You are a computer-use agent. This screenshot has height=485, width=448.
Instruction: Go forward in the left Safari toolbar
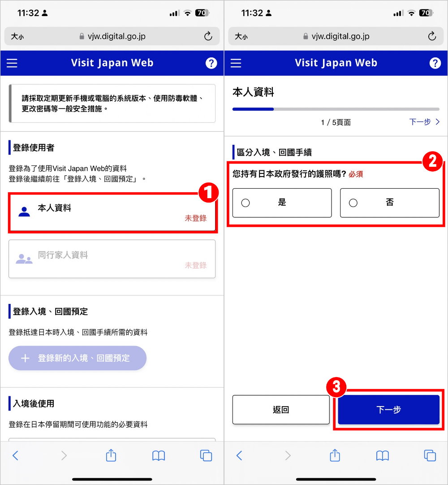click(64, 455)
